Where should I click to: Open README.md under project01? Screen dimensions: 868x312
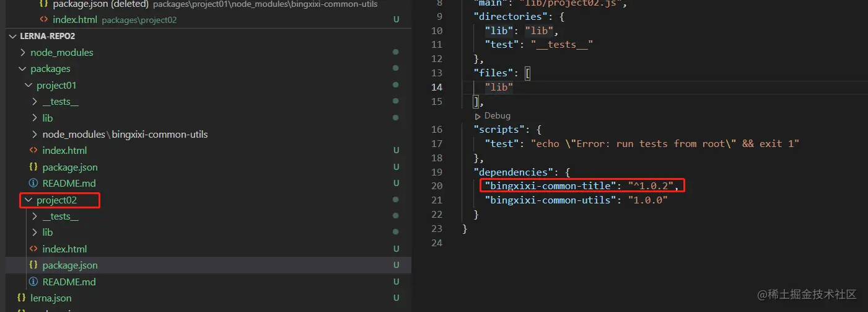pyautogui.click(x=69, y=184)
